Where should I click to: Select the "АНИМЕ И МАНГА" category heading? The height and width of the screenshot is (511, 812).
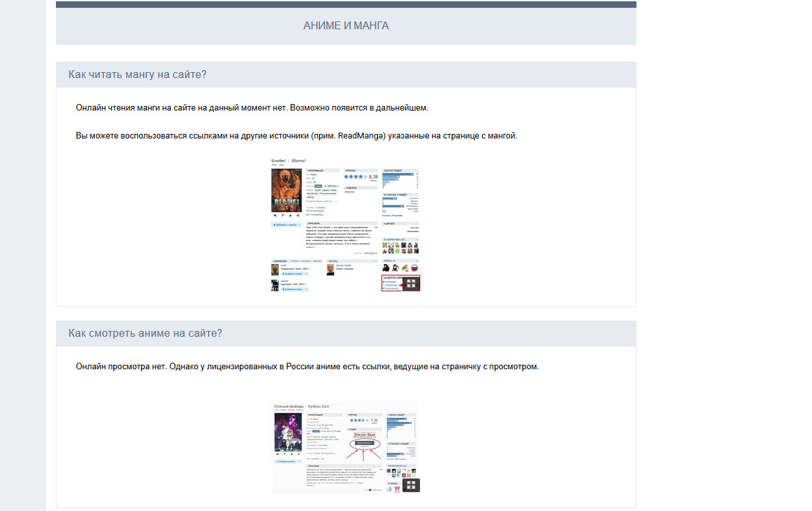tap(346, 26)
